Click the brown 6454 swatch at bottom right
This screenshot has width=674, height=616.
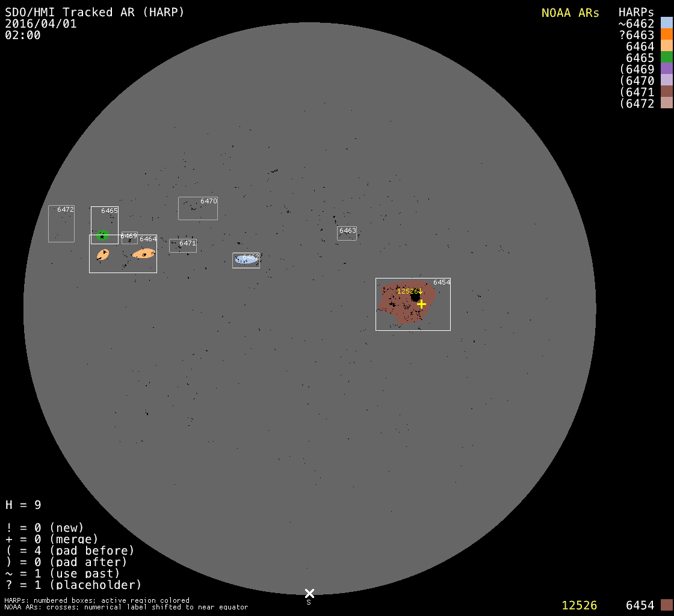tap(666, 605)
